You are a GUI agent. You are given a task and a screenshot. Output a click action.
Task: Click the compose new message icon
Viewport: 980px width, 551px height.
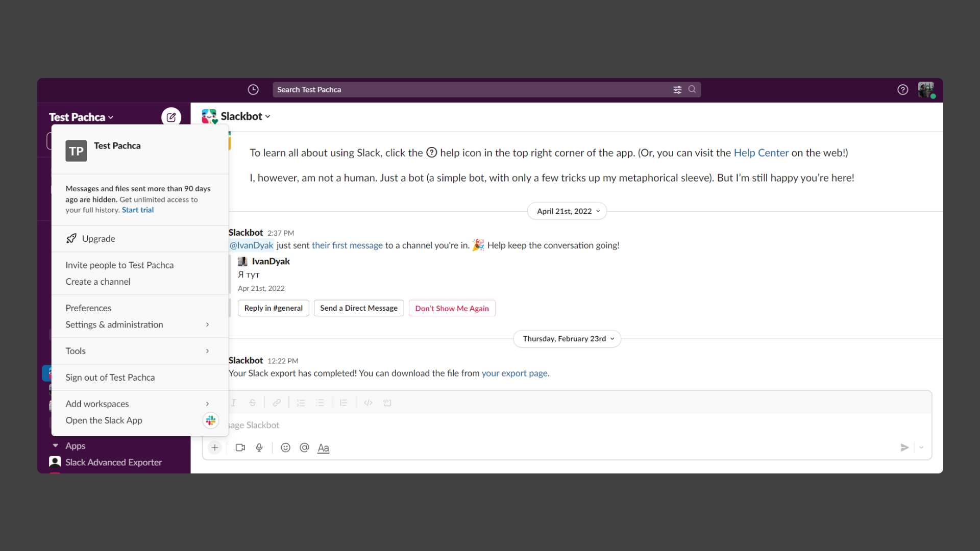171,117
